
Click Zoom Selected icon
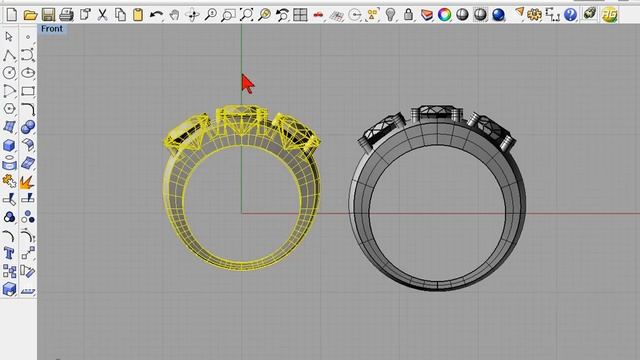coord(264,15)
